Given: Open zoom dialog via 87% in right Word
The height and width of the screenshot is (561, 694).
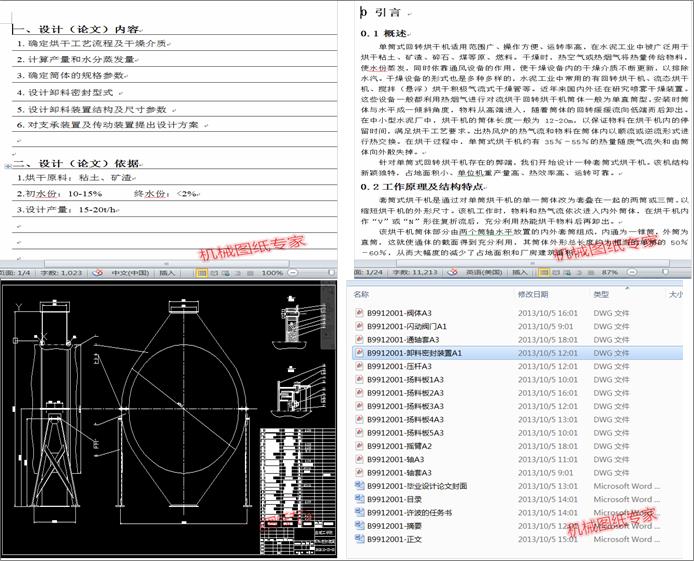Looking at the screenshot, I should click(609, 272).
